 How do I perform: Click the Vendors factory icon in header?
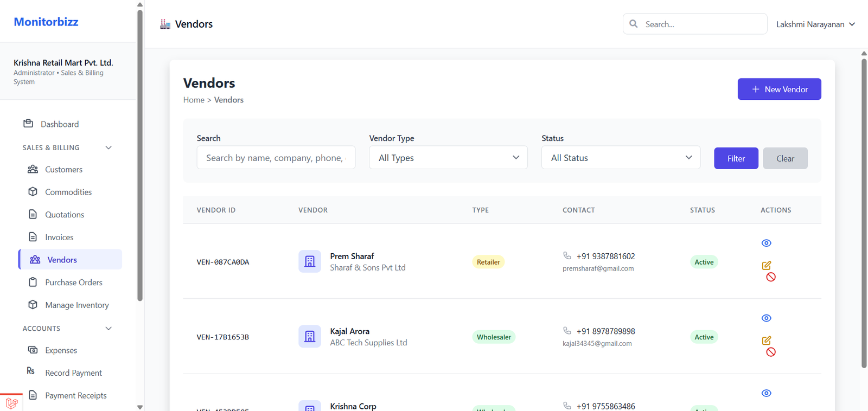[165, 24]
